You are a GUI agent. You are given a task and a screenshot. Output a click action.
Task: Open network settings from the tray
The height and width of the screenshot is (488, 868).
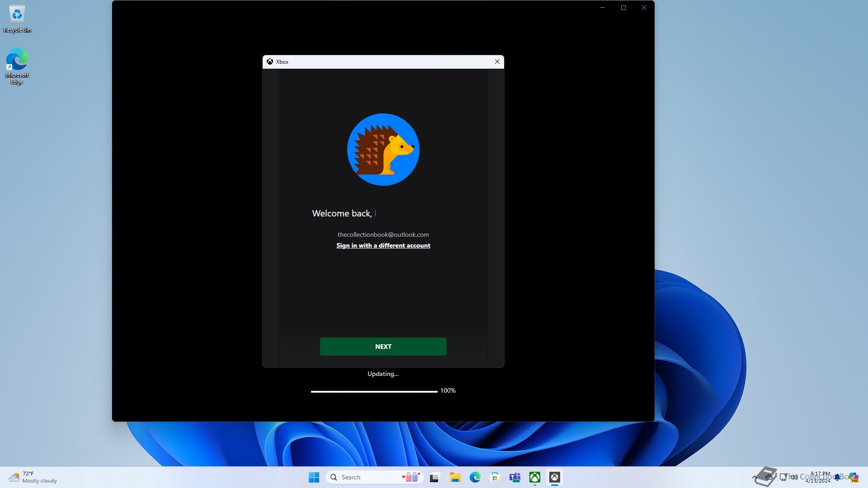coord(783,477)
